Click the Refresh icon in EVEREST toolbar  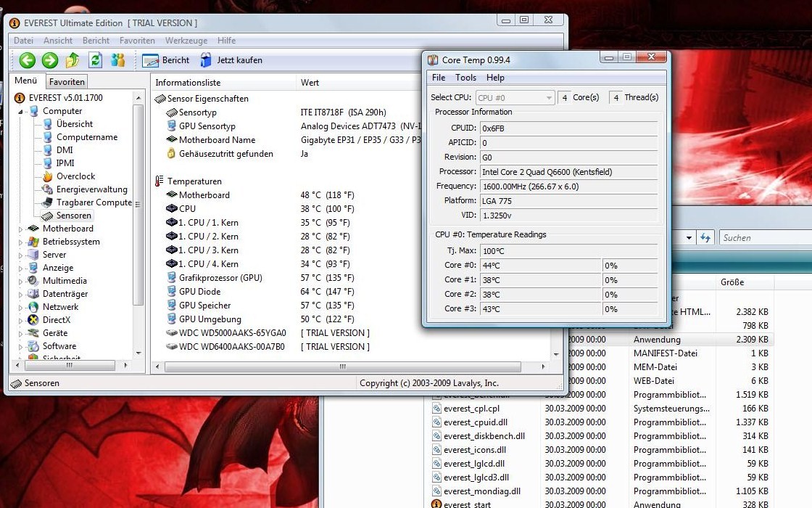(x=95, y=60)
